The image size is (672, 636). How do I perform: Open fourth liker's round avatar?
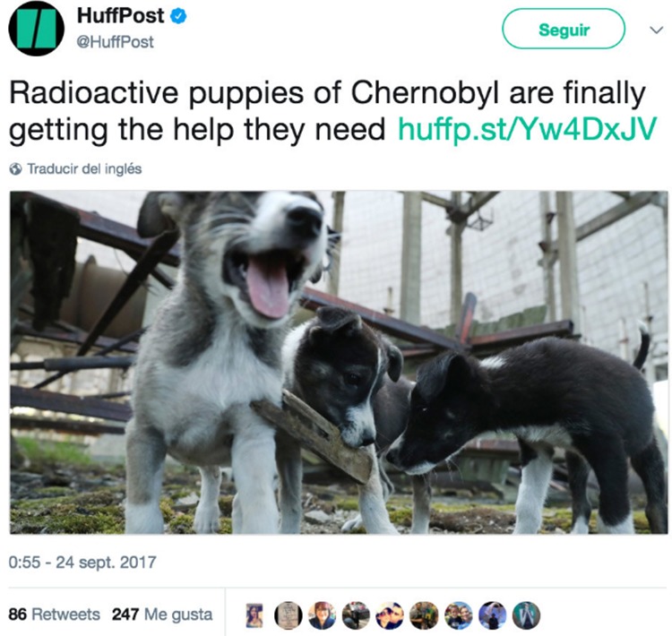coord(356,615)
